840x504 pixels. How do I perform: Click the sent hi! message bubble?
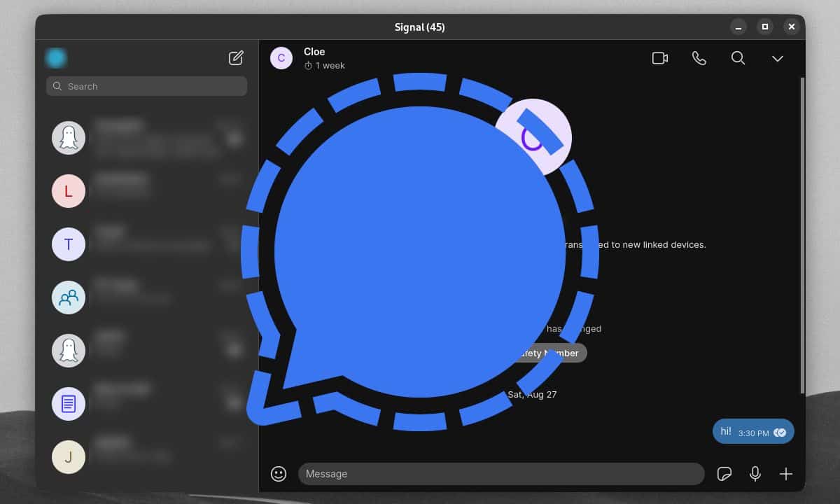(753, 432)
